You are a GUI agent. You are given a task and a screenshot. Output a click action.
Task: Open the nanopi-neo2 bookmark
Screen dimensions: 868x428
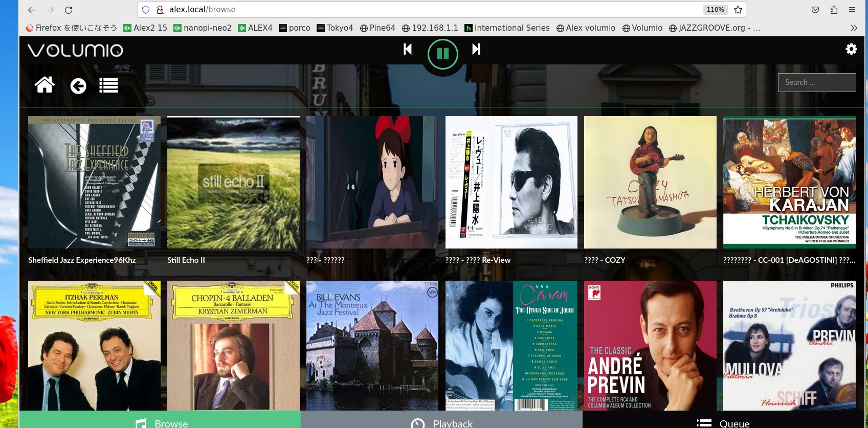203,28
